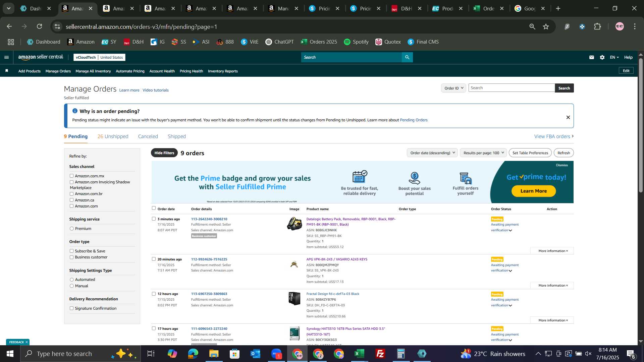Change the Results per page dropdown

[x=483, y=153]
